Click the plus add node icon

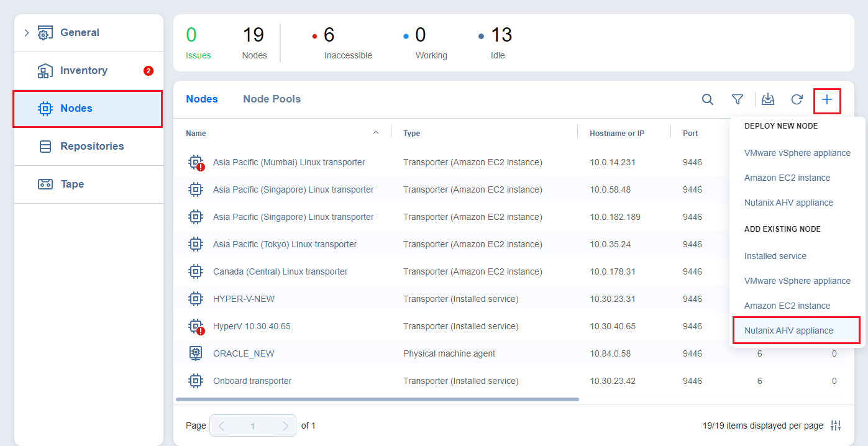click(827, 100)
